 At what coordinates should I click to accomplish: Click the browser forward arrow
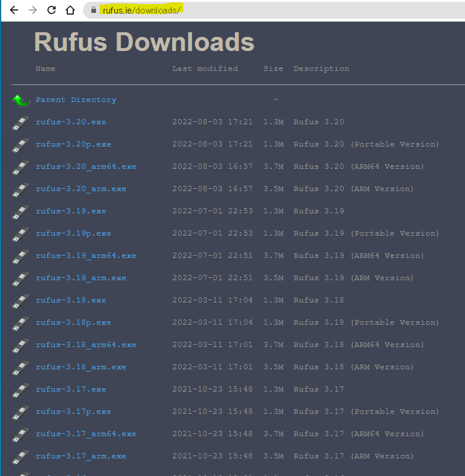coord(33,11)
